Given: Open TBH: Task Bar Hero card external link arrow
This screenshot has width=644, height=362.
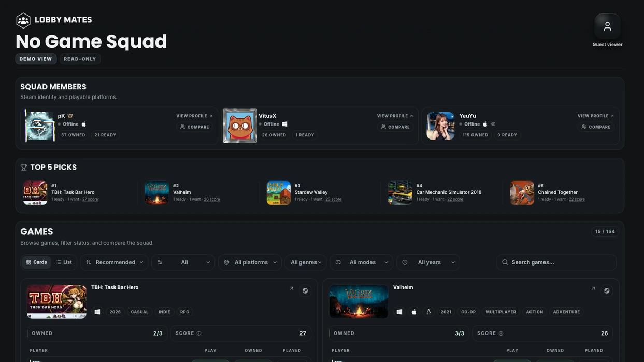Looking at the screenshot, I should pos(291,288).
